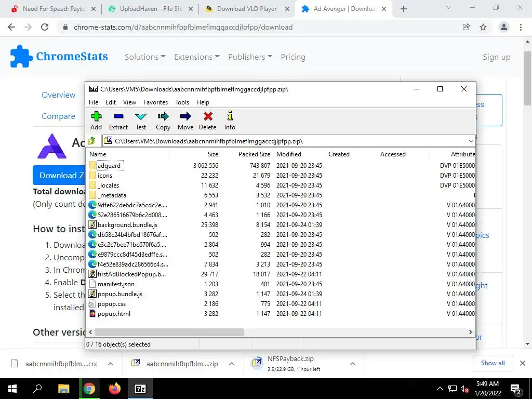The width and height of the screenshot is (532, 399).
Task: Open the Chrome profile avatar
Action: pyautogui.click(x=504, y=27)
